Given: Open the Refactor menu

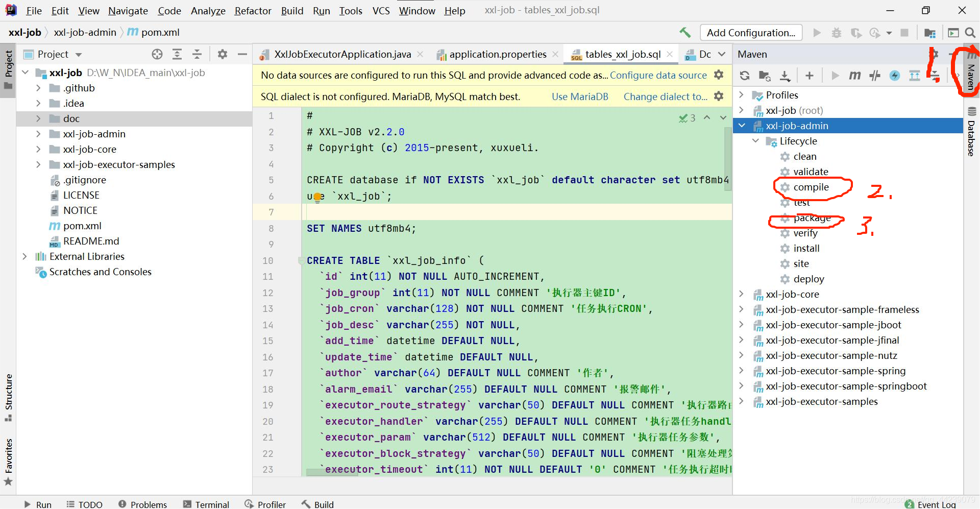Looking at the screenshot, I should [253, 11].
